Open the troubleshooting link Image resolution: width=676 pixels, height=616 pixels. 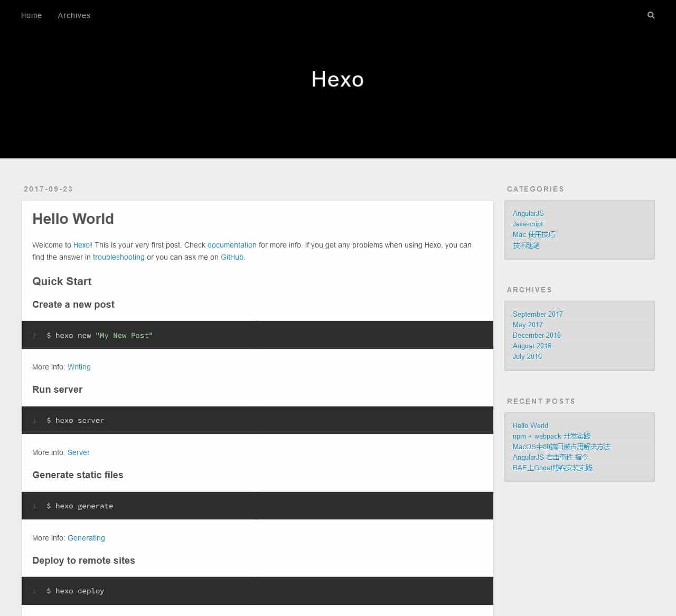pos(118,257)
